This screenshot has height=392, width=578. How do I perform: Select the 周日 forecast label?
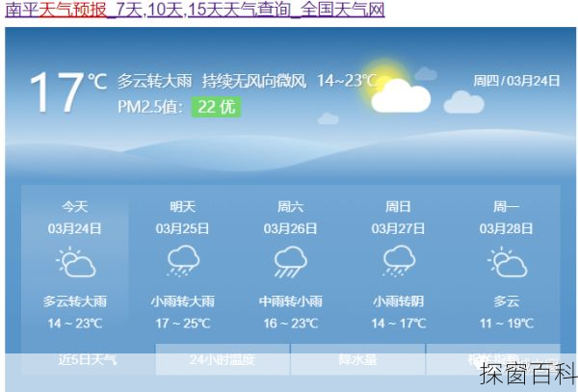click(398, 207)
